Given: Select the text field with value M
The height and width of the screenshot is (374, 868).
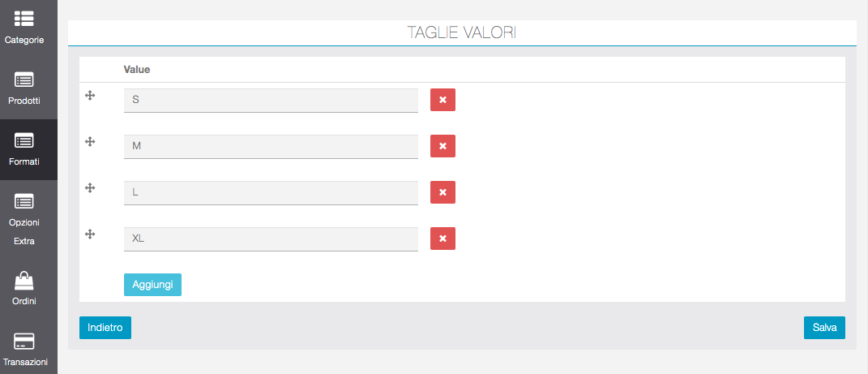Looking at the screenshot, I should tap(271, 146).
